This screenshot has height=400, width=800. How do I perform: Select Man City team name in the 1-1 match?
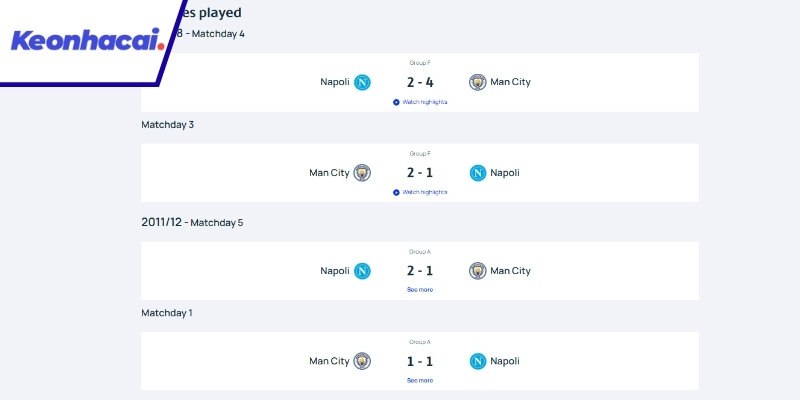[329, 361]
